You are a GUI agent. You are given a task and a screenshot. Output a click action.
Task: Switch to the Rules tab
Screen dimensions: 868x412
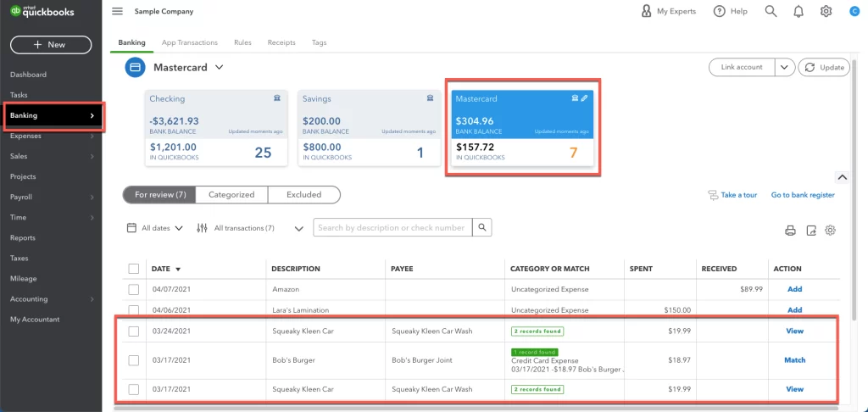tap(242, 42)
